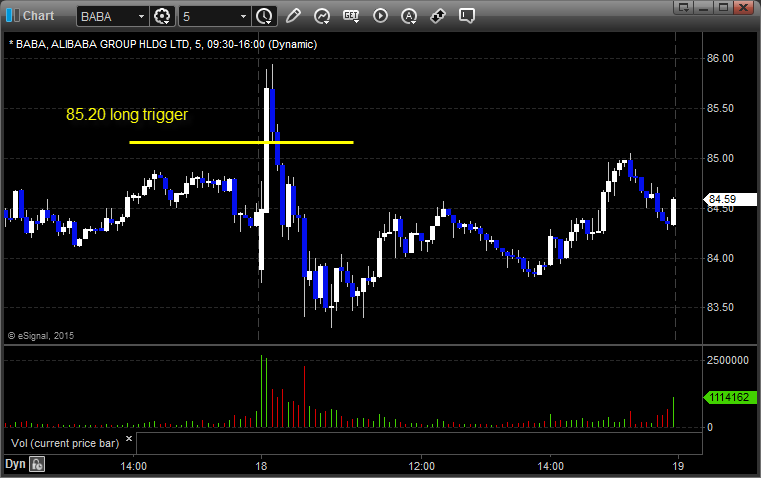Click the 18 date label on time axis

(x=261, y=466)
